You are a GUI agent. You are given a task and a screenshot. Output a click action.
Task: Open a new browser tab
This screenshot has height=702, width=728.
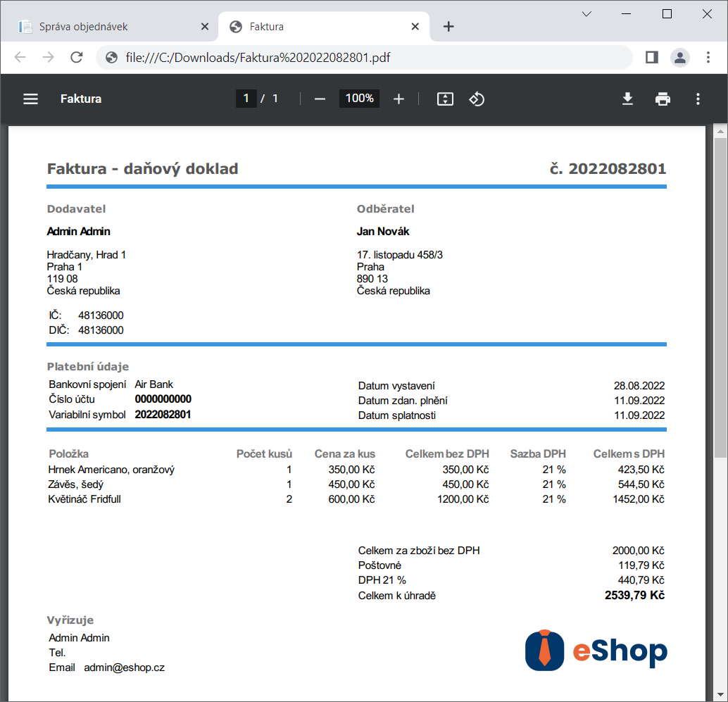(x=448, y=27)
